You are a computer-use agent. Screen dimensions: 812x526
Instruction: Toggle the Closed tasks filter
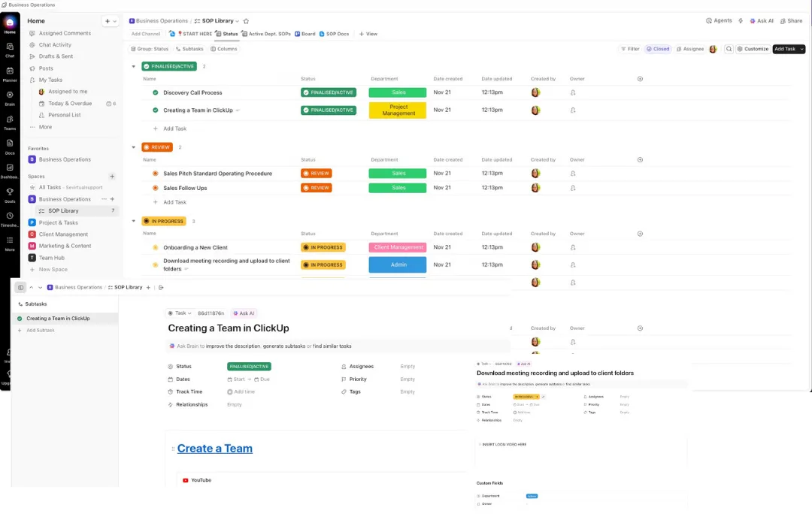click(658, 49)
